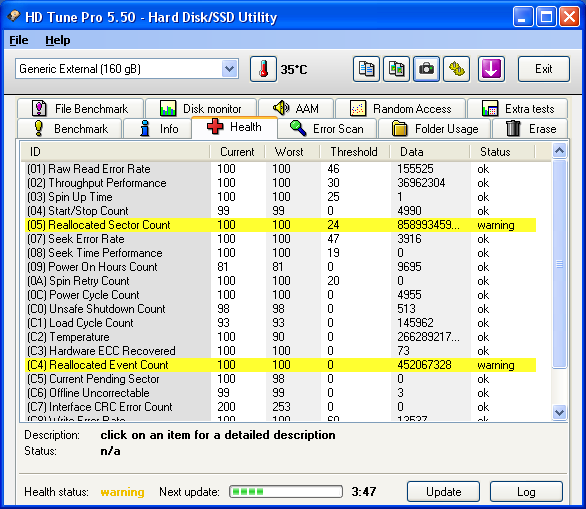This screenshot has width=586, height=509.
Task: Switch to the Erase tab
Action: 530,129
